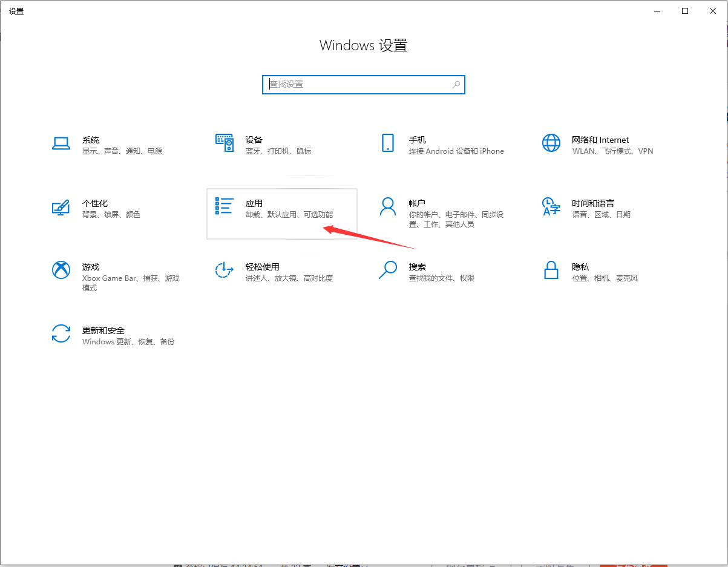Open 帐户 settings title link
This screenshot has height=567, width=728.
418,203
